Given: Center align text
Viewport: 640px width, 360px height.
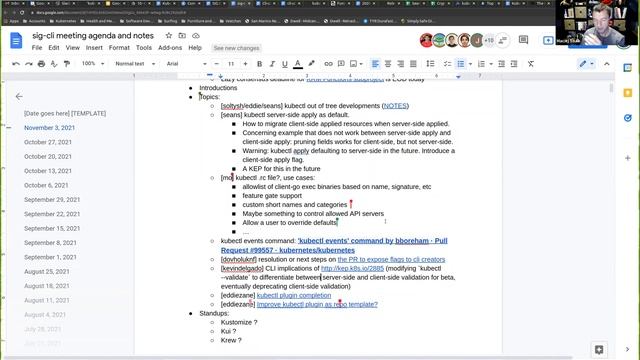Looking at the screenshot, I should click(388, 64).
